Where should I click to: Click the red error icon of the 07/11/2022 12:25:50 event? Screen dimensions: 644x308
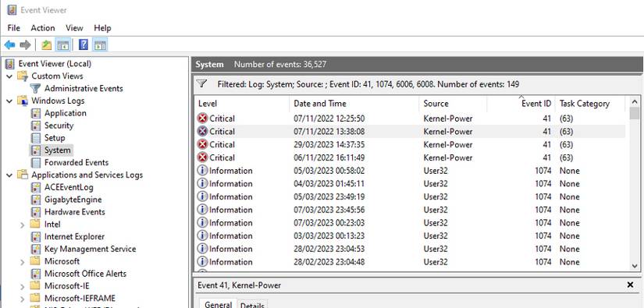202,119
